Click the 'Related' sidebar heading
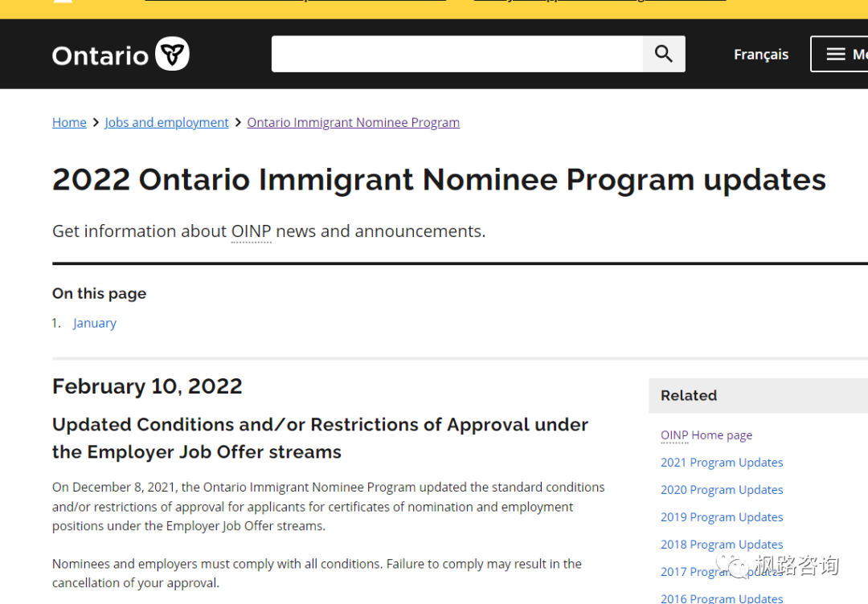The height and width of the screenshot is (604, 868). coord(689,395)
